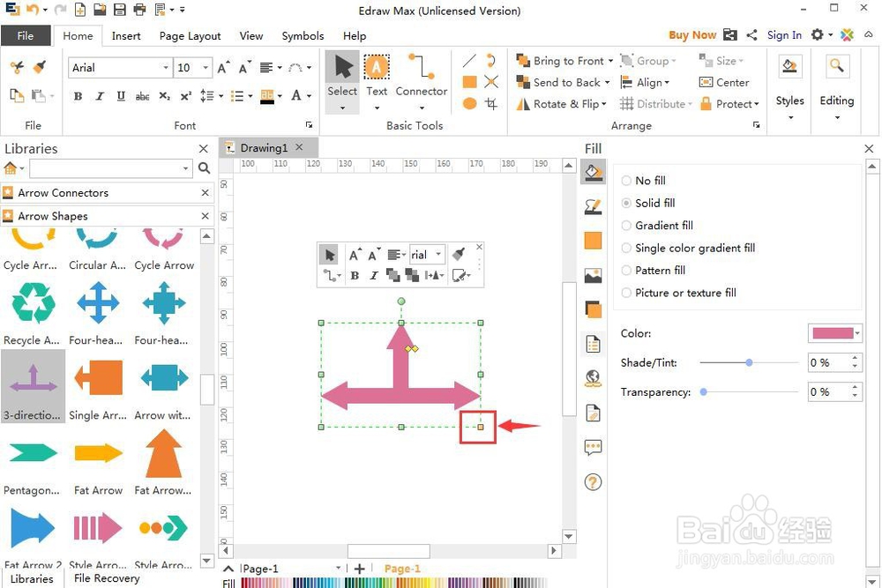The width and height of the screenshot is (882, 588).
Task: Add a new page with plus button
Action: 360,569
